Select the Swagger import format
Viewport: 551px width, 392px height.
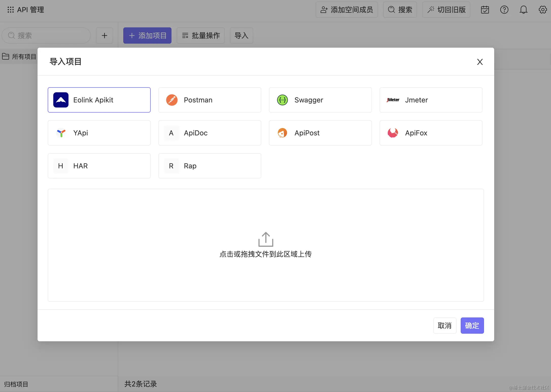(x=320, y=100)
